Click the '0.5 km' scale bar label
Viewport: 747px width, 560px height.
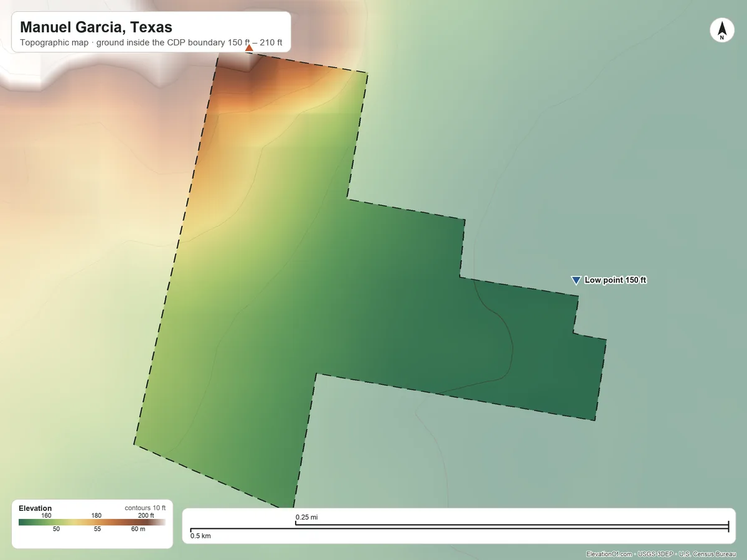[200, 536]
